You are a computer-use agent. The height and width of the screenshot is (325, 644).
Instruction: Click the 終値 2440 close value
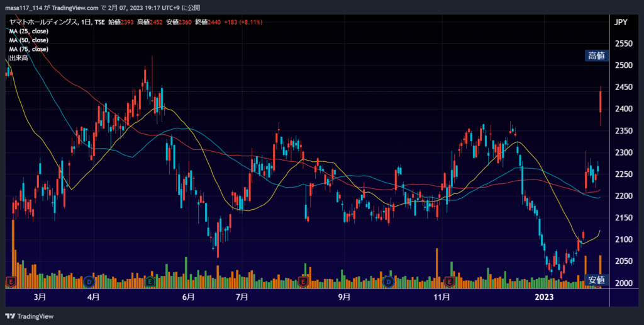(208, 22)
